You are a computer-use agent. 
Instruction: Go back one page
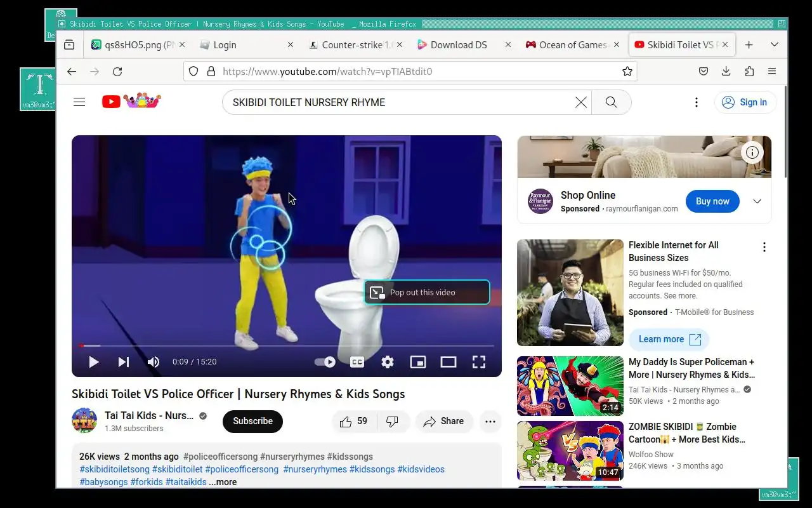pos(72,71)
